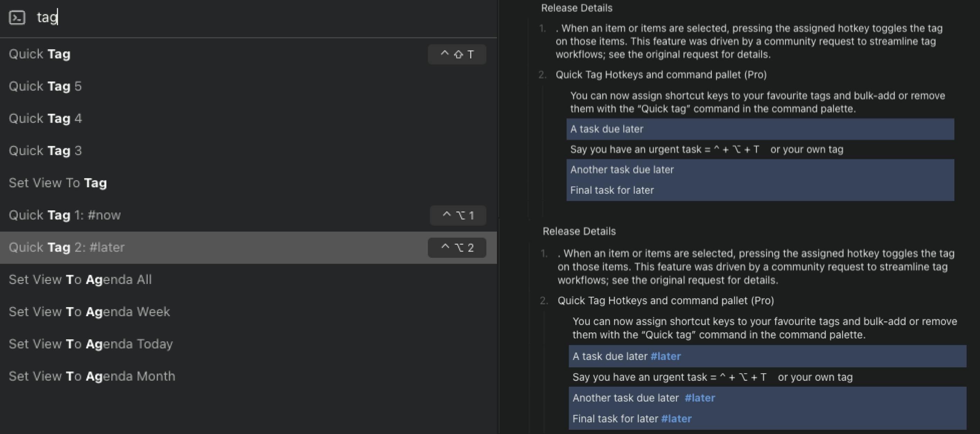Run Set View To Agenda Today

tap(91, 344)
